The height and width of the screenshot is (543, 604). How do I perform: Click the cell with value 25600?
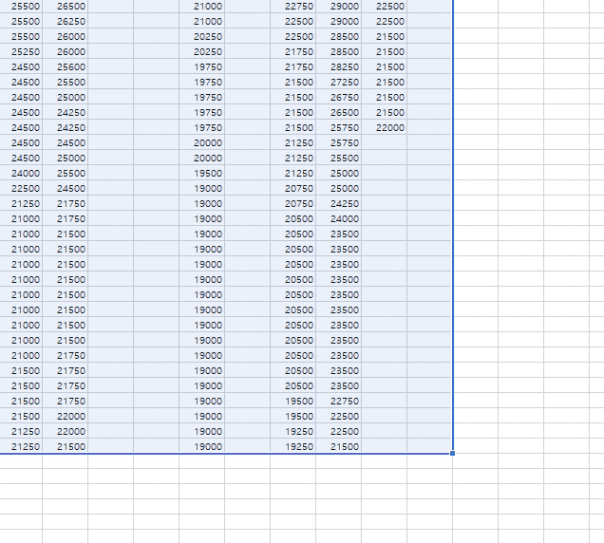(65, 67)
